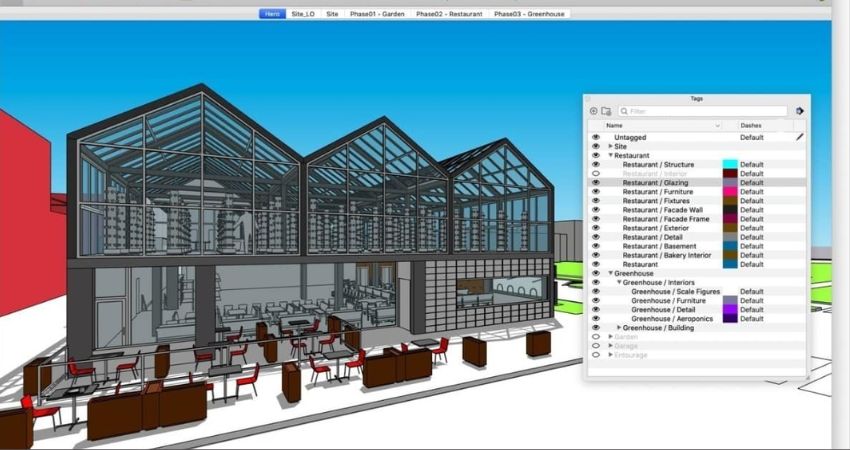The image size is (850, 450).
Task: Click the eye icon for Restaurant / Structure
Action: point(596,165)
